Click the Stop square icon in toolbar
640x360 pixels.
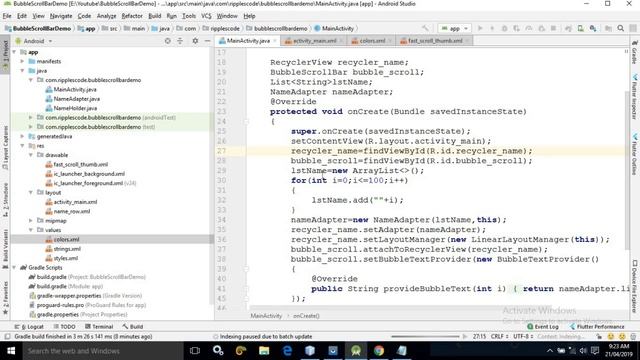[553, 28]
